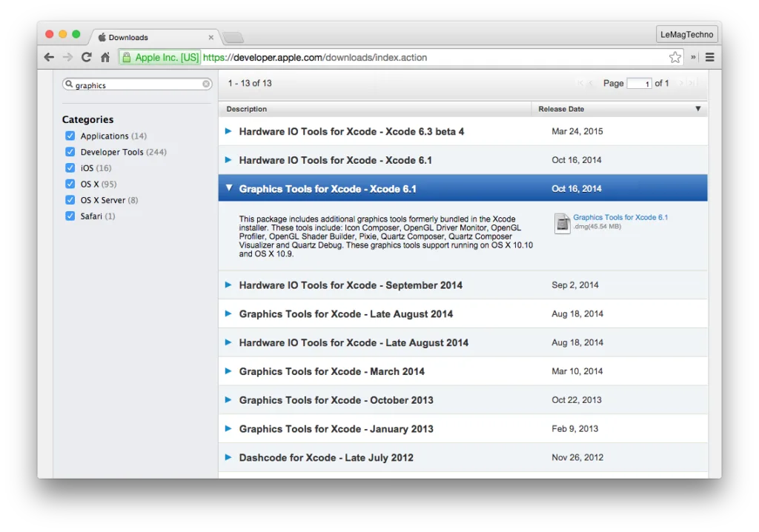Toggle the iOS category checkbox
The height and width of the screenshot is (532, 759).
70,167
